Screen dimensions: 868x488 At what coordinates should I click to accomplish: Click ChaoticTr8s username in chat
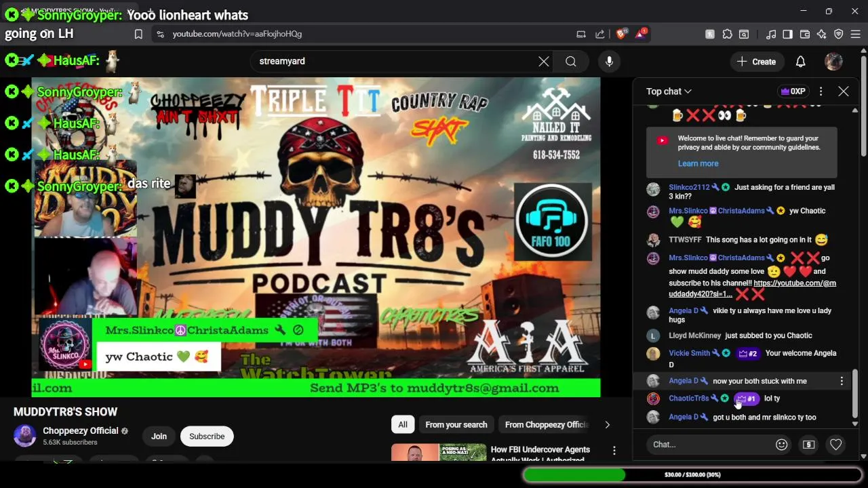click(x=688, y=399)
